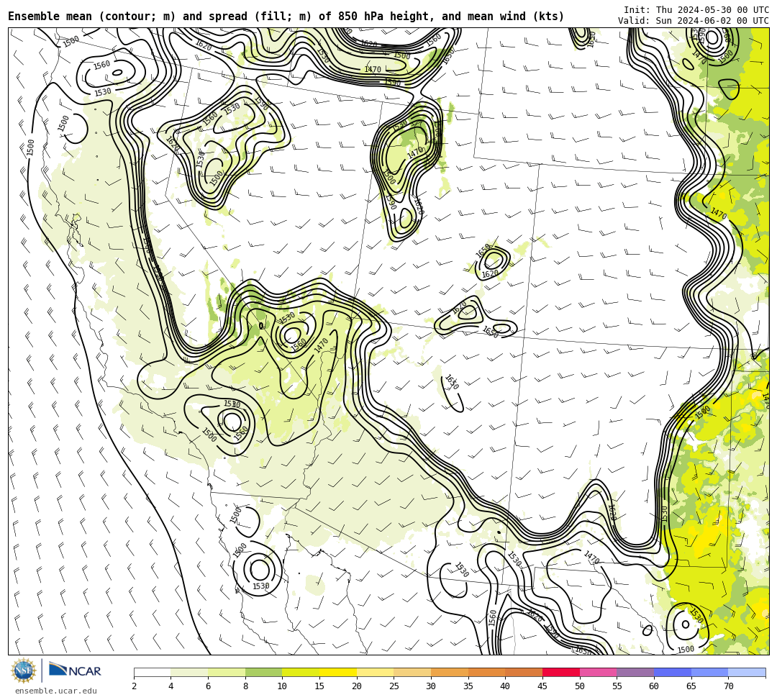Viewport: 777px width, 700px height.
Task: Pick the palest green 4–6 m colorbar segment
Action: point(189,672)
